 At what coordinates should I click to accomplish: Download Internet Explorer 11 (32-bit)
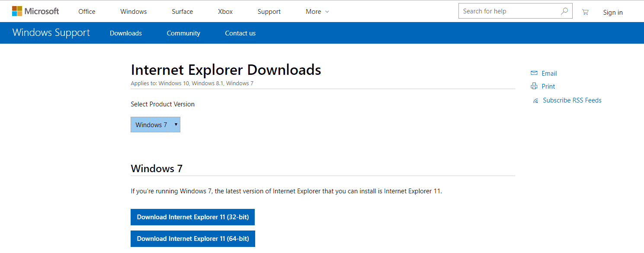192,217
